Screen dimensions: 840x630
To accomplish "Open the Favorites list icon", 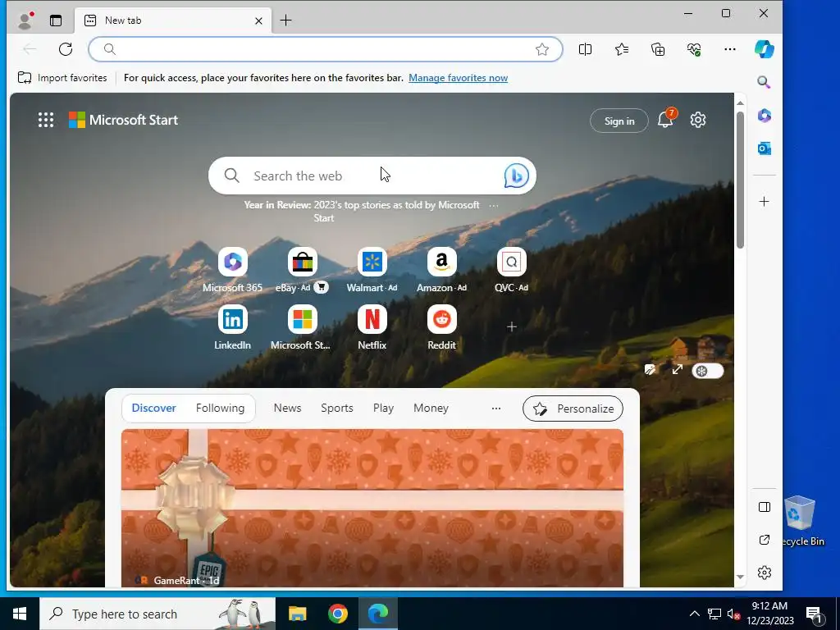I will coord(622,49).
